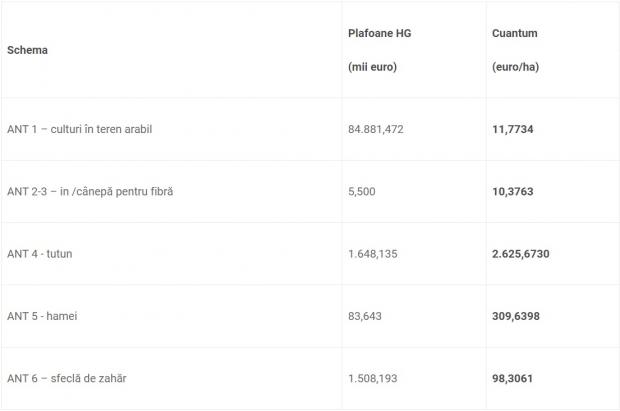Screen dimensions: 620x411
Task: Select the ANT 4 - tutun row label
Action: [40, 254]
